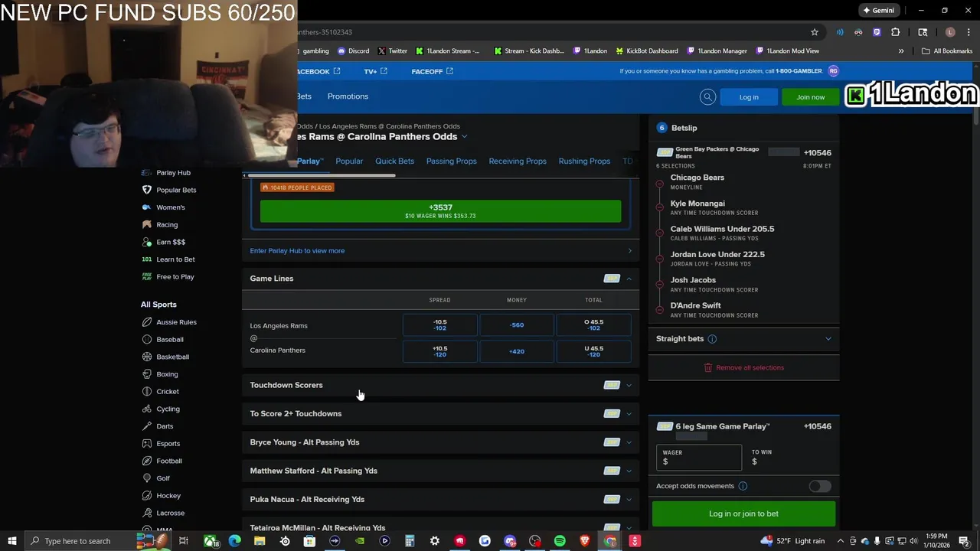
Task: Open Spotify from the Windows taskbar
Action: click(x=560, y=541)
